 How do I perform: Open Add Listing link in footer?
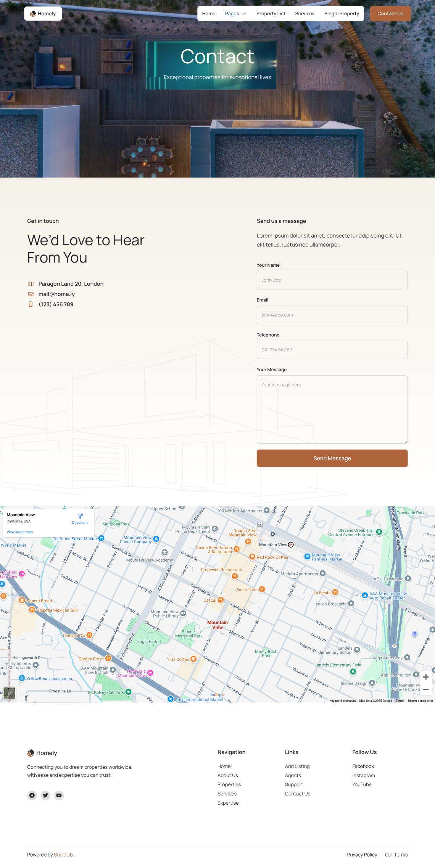[297, 766]
